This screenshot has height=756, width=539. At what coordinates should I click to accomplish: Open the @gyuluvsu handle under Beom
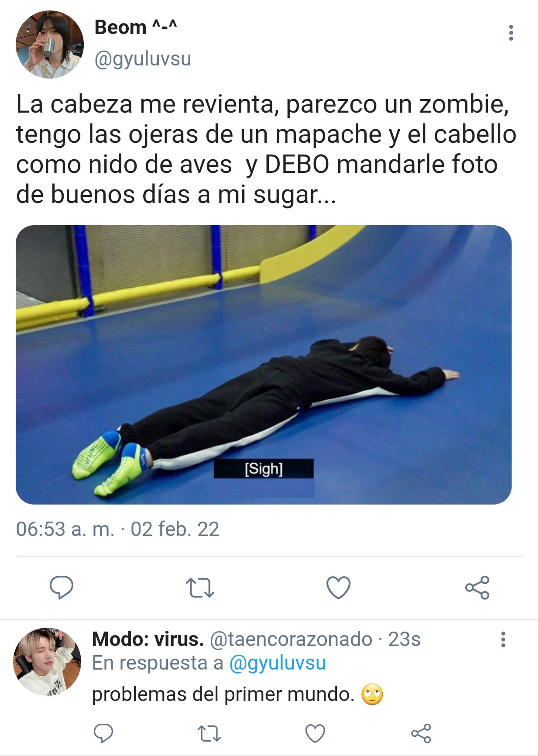click(x=143, y=59)
